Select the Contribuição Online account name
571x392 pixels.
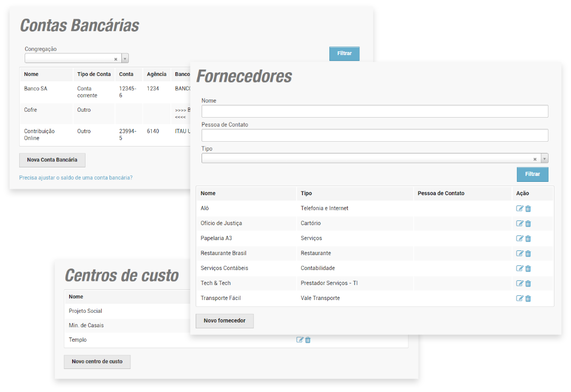[x=40, y=134]
